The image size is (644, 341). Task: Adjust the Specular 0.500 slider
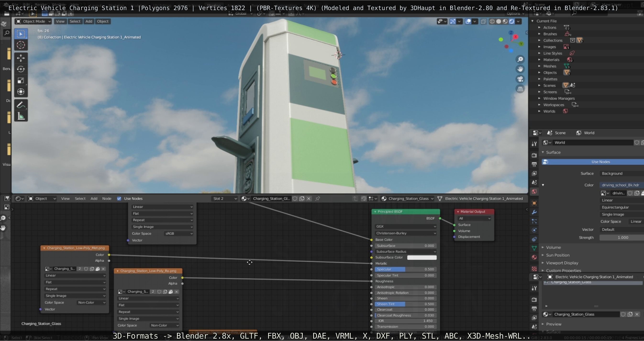(405, 269)
